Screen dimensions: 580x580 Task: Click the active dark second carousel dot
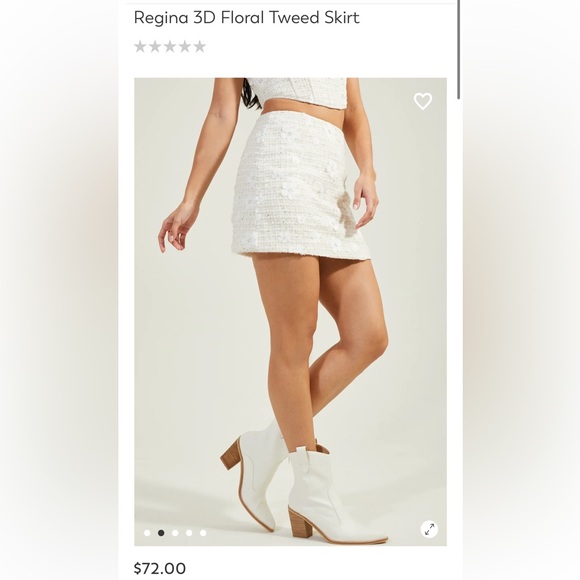pyautogui.click(x=161, y=533)
